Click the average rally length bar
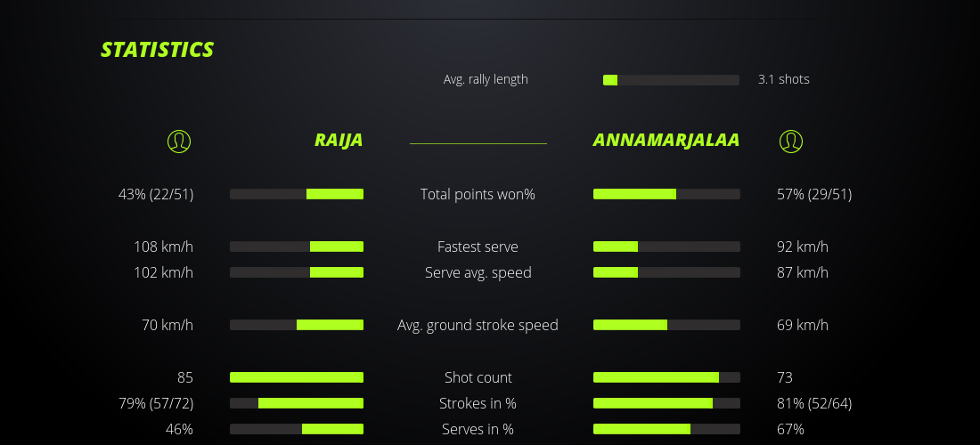Viewport: 980px width, 445px height. click(671, 80)
